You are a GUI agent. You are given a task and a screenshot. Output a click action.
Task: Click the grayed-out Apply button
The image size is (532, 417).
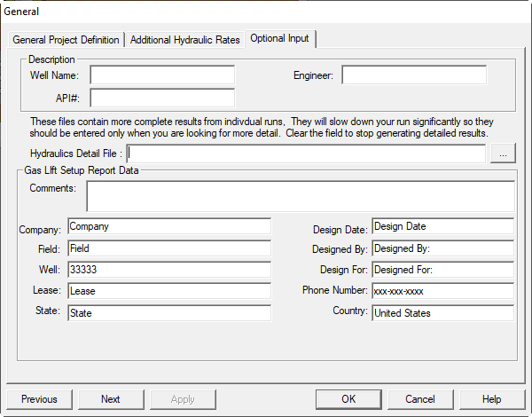pos(183,399)
